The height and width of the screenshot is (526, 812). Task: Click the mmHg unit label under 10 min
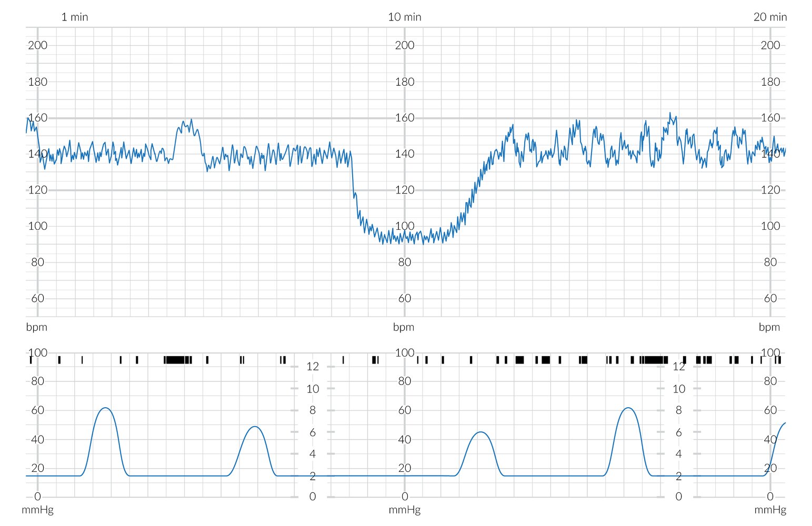tap(405, 510)
